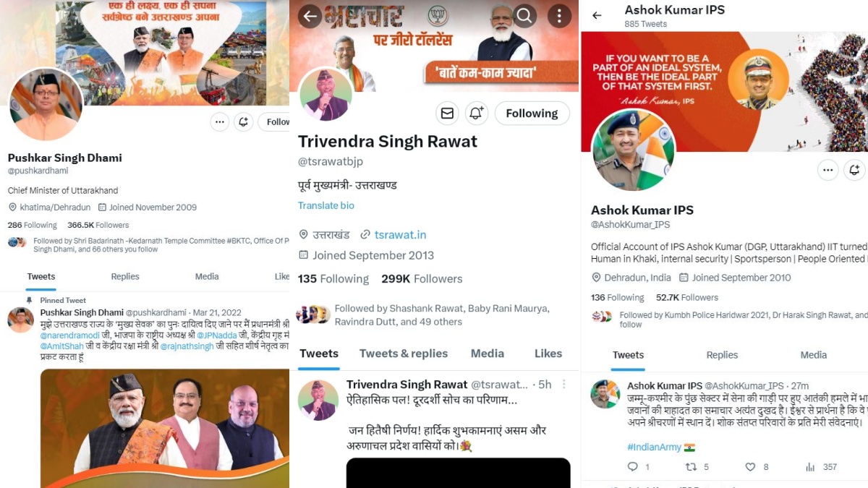Click the Following button for Trivendra Singh Rawat
The height and width of the screenshot is (488, 868).
(532, 114)
